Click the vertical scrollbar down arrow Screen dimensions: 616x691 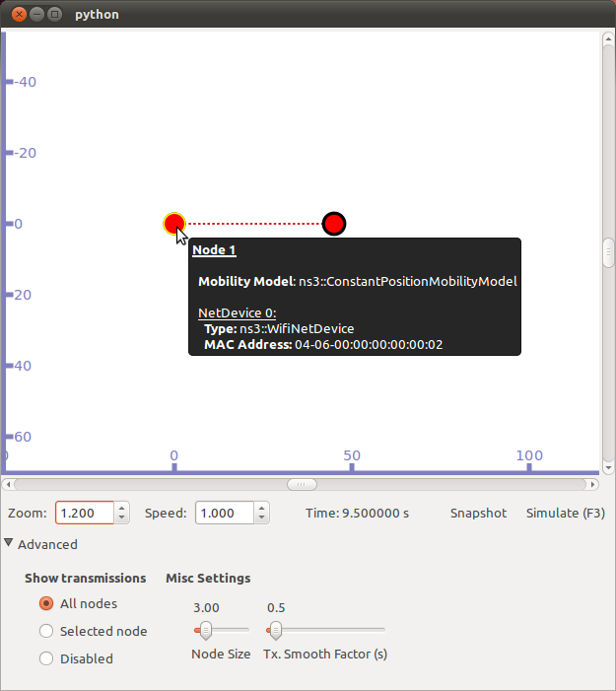click(x=608, y=467)
